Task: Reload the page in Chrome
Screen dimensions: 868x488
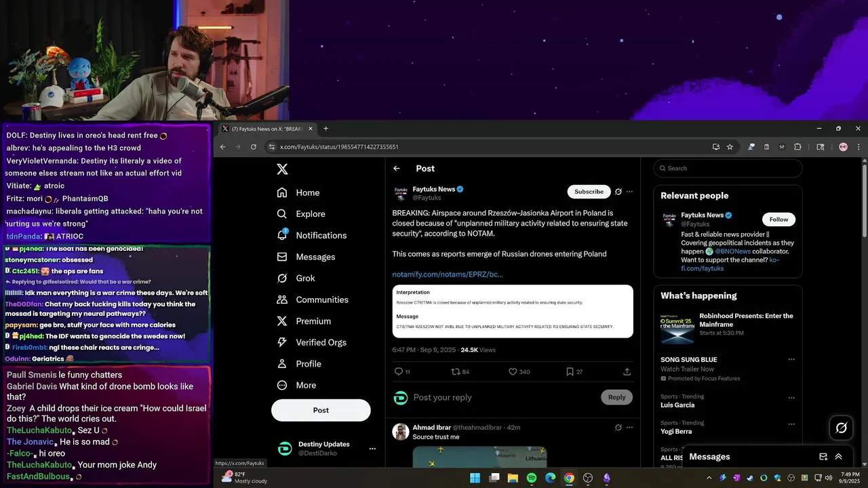Action: click(x=254, y=146)
